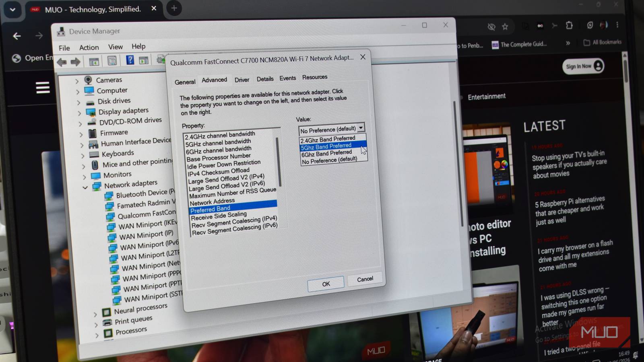Click the Computer device icon

click(89, 91)
